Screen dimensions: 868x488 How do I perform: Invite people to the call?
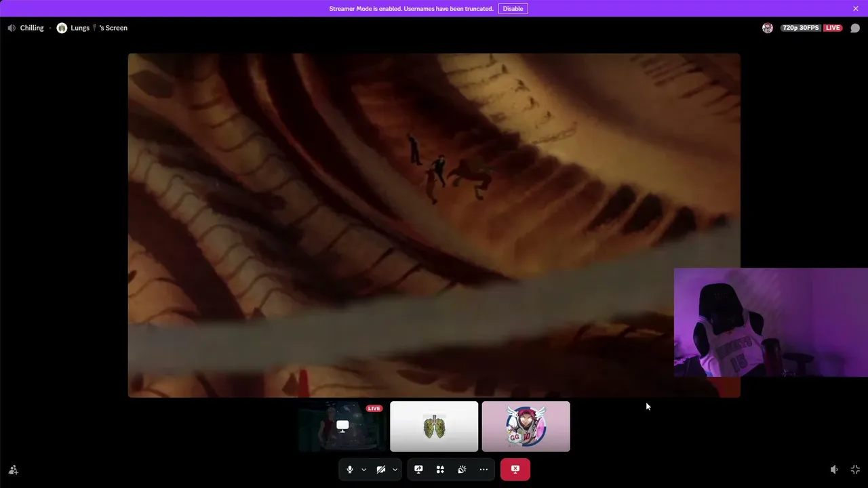pos(13,470)
